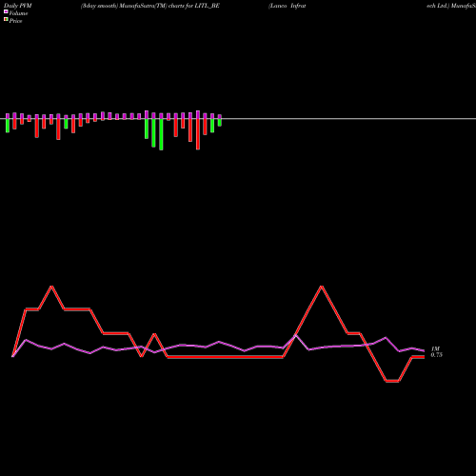
Task: Click the Lanco Infrat company name text
Action: click(x=288, y=6)
